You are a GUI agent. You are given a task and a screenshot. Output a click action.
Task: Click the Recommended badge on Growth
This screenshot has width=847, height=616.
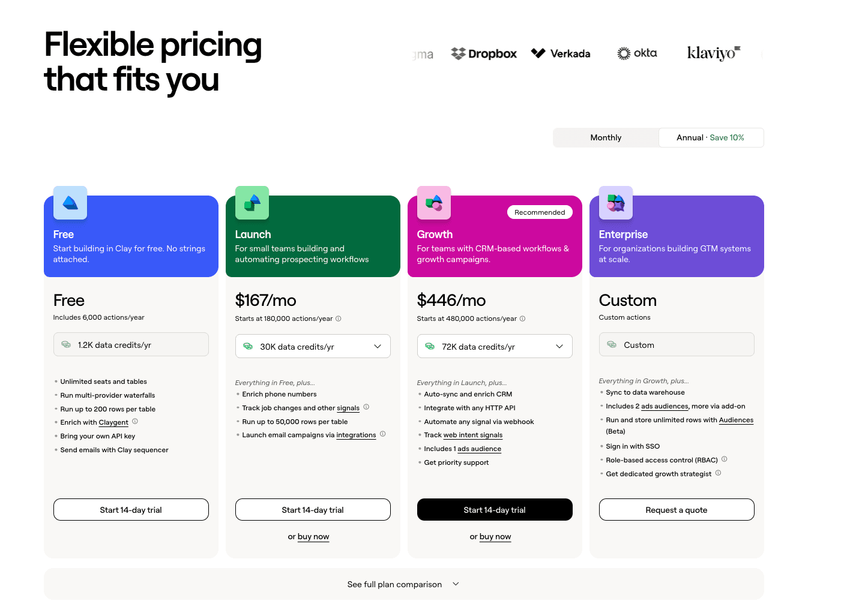coord(540,212)
